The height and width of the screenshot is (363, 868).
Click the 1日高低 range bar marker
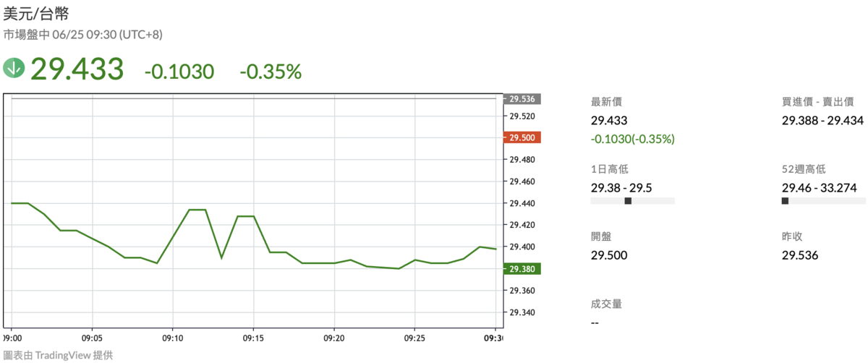tap(628, 201)
